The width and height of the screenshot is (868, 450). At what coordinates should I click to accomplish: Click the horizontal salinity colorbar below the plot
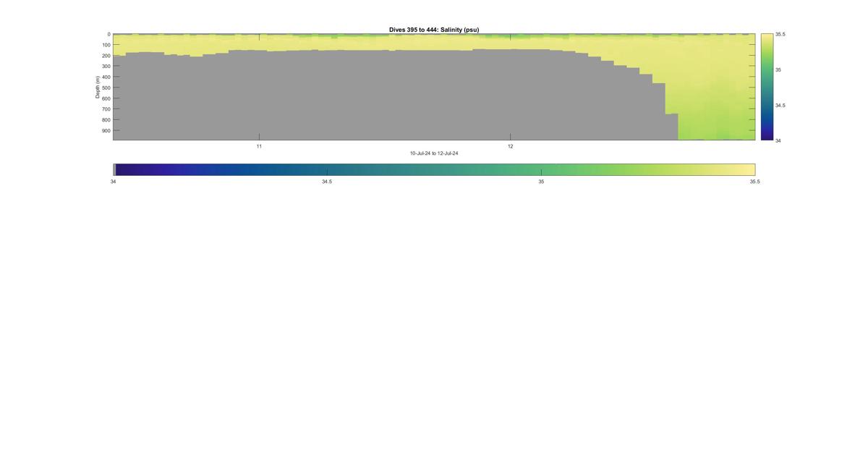coord(434,169)
